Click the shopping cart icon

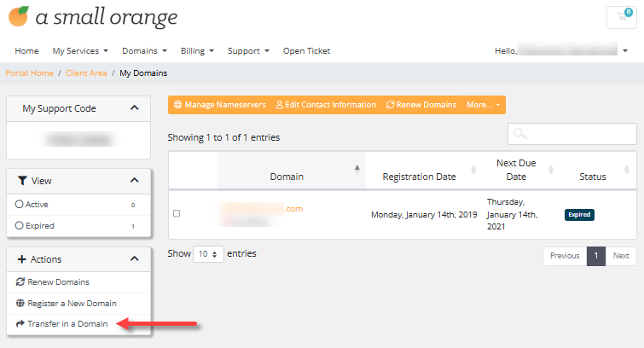(620, 18)
